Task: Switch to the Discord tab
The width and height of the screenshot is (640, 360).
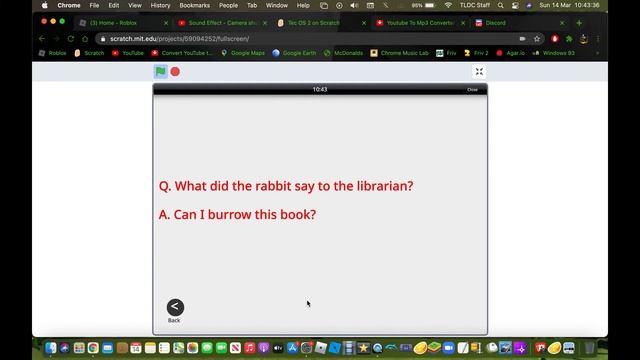Action: coord(519,23)
